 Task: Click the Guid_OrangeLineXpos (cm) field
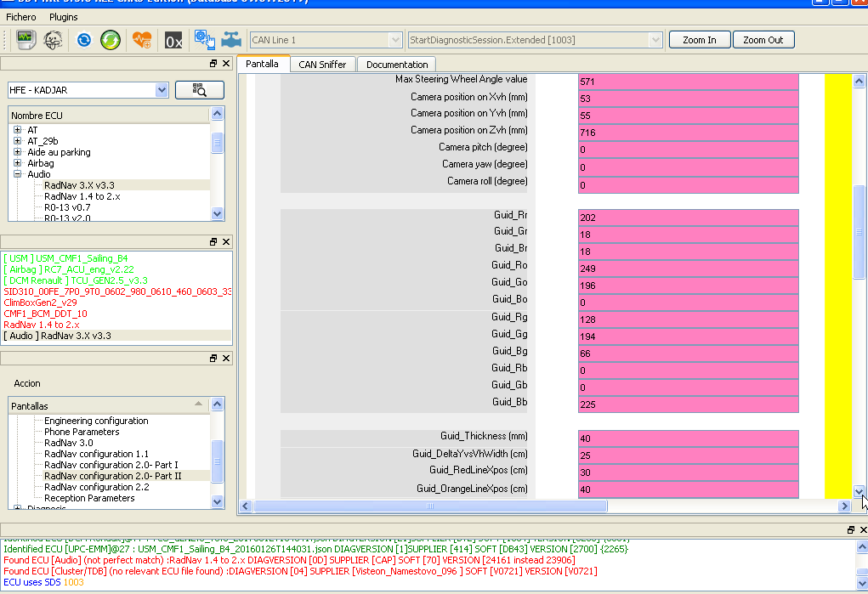[x=688, y=489]
